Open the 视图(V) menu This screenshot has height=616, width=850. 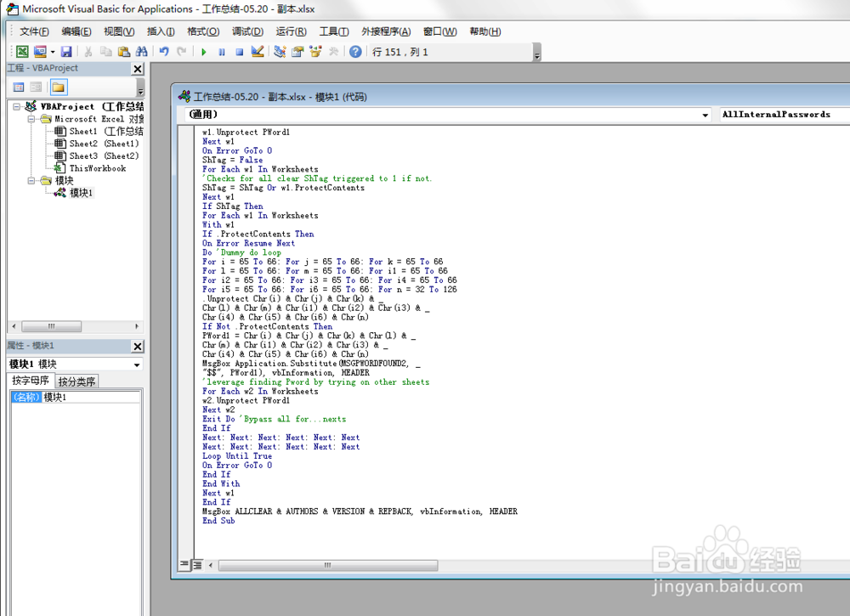[x=119, y=31]
